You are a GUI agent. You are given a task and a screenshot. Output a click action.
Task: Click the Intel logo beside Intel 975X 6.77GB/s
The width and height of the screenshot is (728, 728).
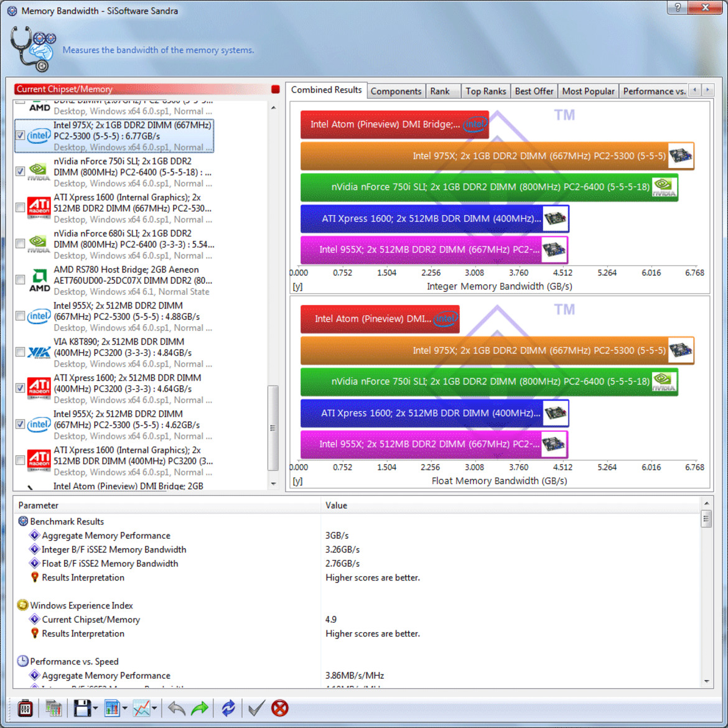point(39,136)
